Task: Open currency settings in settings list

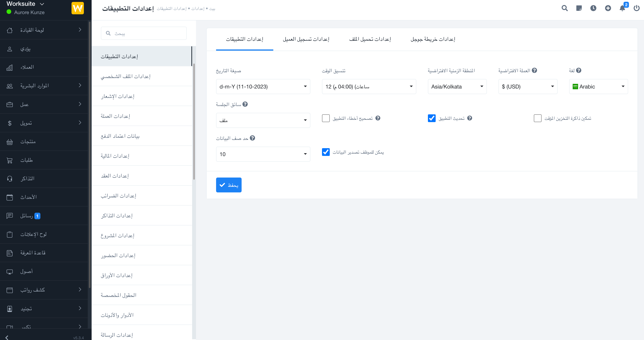Action: click(116, 116)
